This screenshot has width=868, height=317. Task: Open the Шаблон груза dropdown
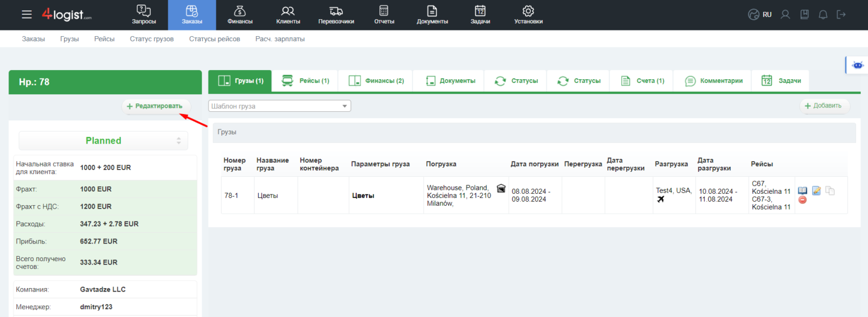click(x=280, y=106)
